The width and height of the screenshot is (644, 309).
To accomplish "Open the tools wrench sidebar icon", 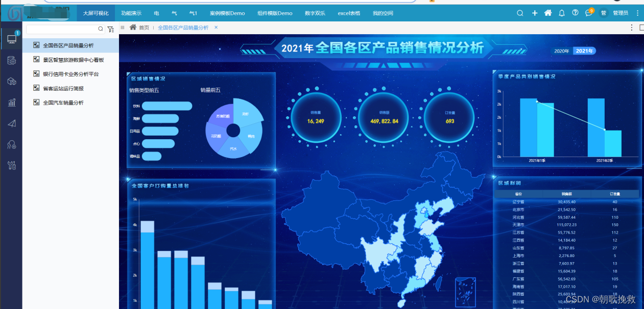I will 11,165.
